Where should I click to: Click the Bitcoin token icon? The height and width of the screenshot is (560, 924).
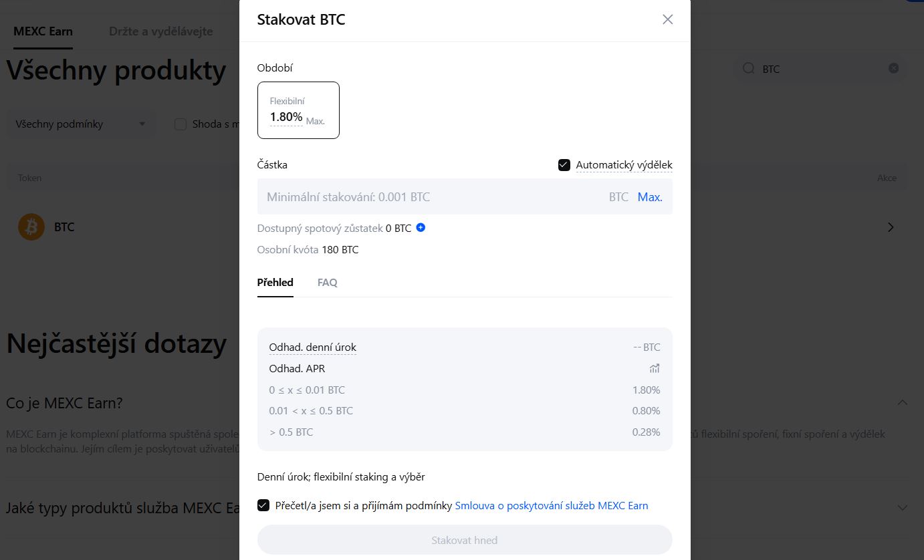pyautogui.click(x=31, y=227)
